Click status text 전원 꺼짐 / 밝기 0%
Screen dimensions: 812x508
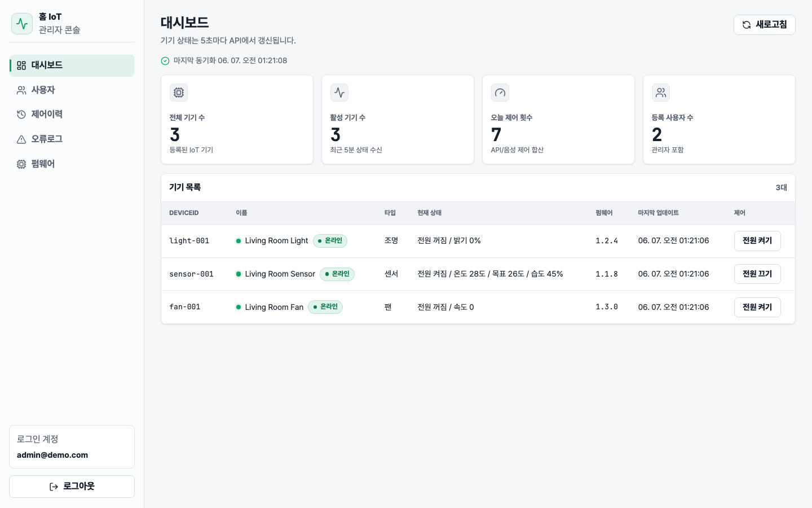pos(449,241)
